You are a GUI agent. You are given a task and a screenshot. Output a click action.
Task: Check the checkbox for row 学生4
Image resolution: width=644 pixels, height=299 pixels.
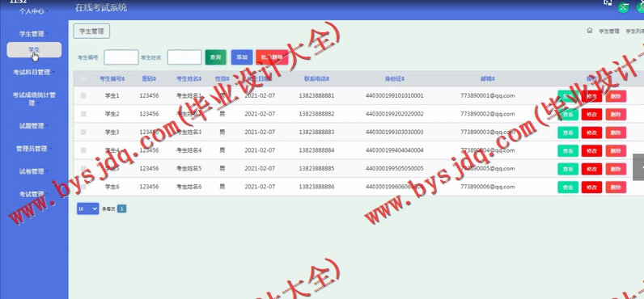click(83, 150)
